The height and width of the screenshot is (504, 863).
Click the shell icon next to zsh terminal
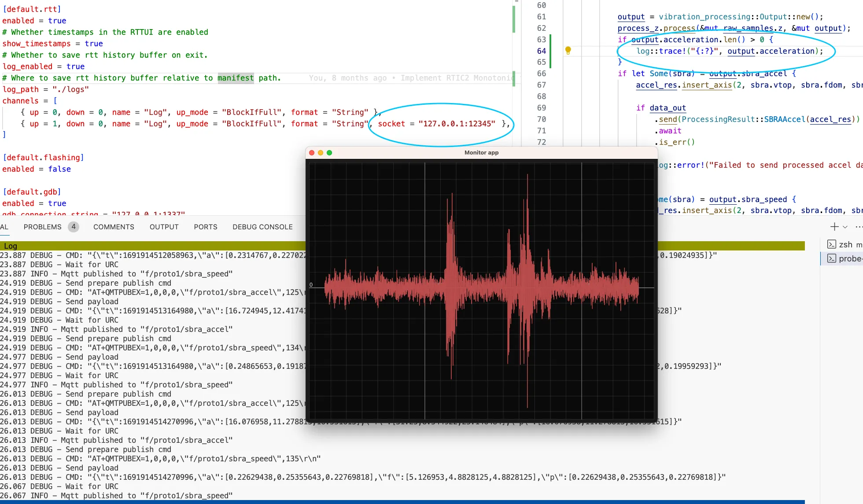click(832, 244)
